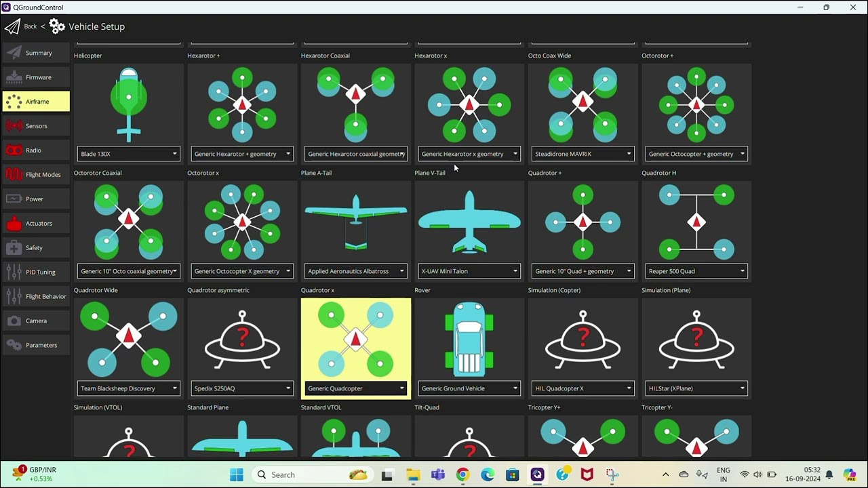Switch to the Flight Modes page
This screenshot has height=488, width=868.
[36, 175]
